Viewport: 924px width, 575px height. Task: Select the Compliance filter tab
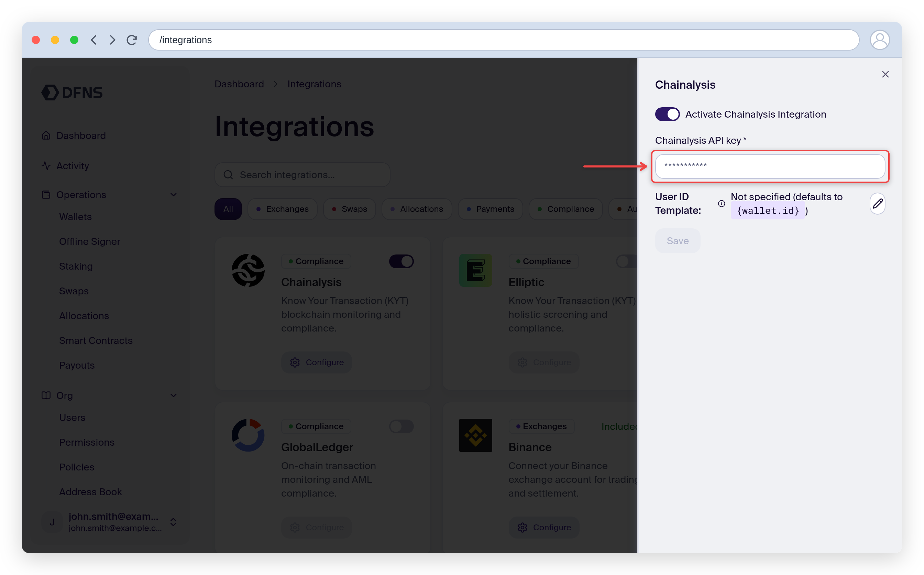tap(565, 209)
